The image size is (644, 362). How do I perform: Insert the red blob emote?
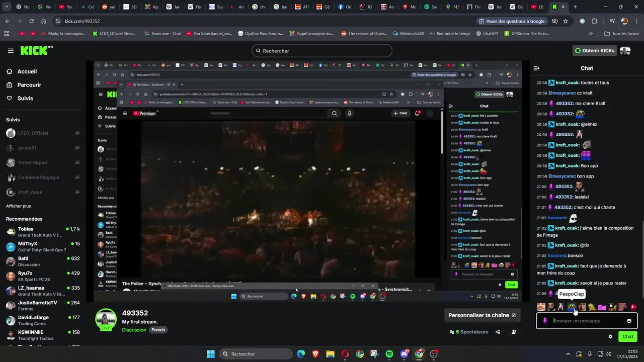click(x=633, y=307)
